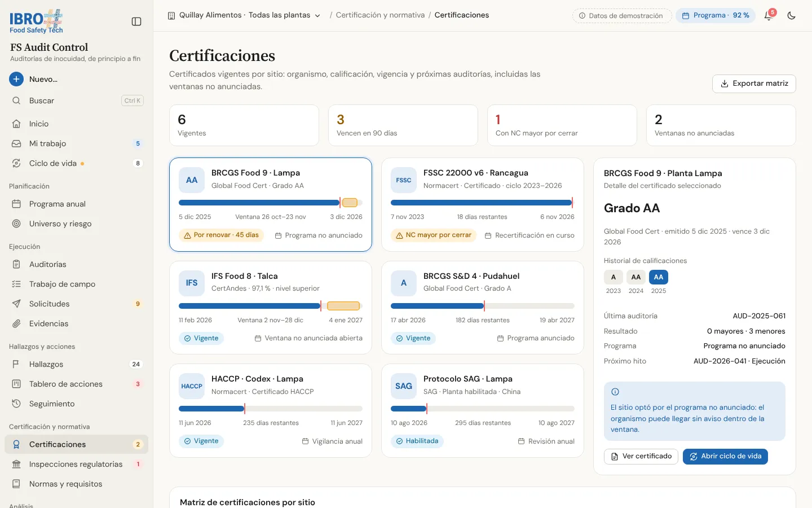
Task: Click Exportar matriz button
Action: (754, 84)
